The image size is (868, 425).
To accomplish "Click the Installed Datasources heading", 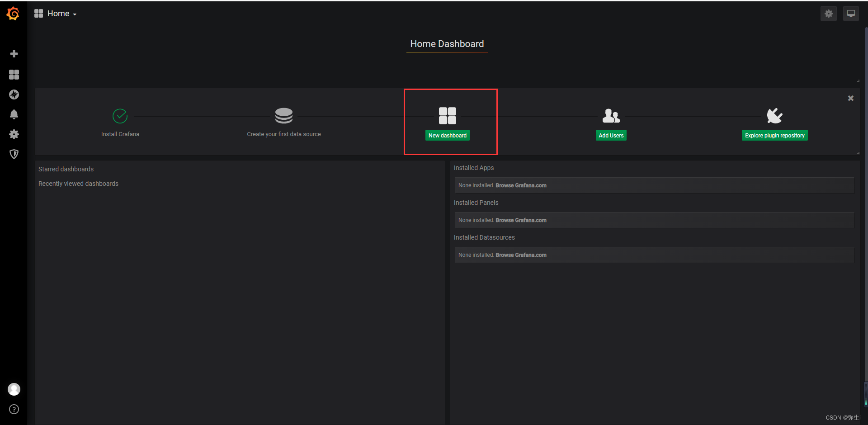I will point(484,237).
